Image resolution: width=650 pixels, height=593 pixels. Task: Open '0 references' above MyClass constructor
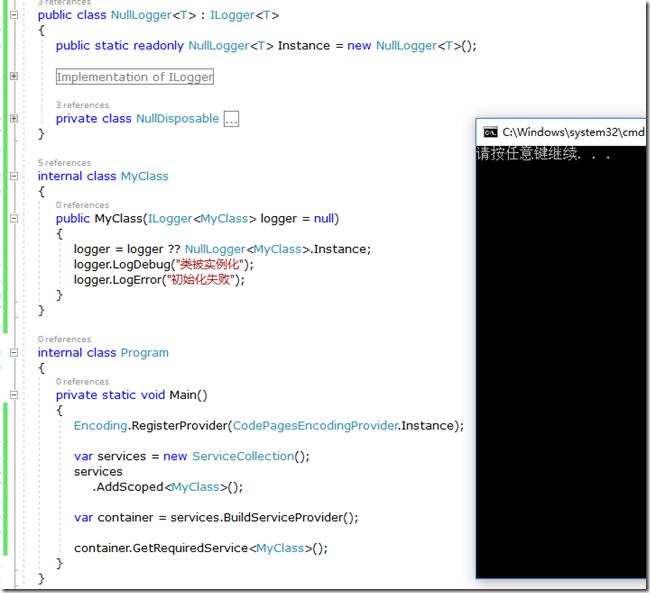82,205
